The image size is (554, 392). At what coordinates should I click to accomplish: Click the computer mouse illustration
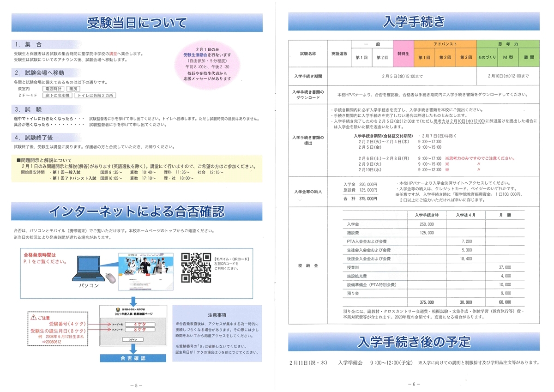click(x=110, y=278)
